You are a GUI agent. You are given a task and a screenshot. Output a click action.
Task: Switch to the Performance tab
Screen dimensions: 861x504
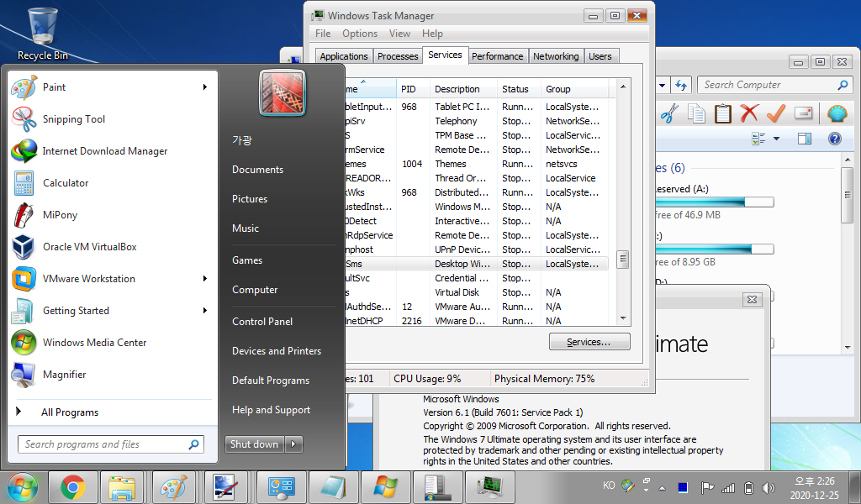498,56
